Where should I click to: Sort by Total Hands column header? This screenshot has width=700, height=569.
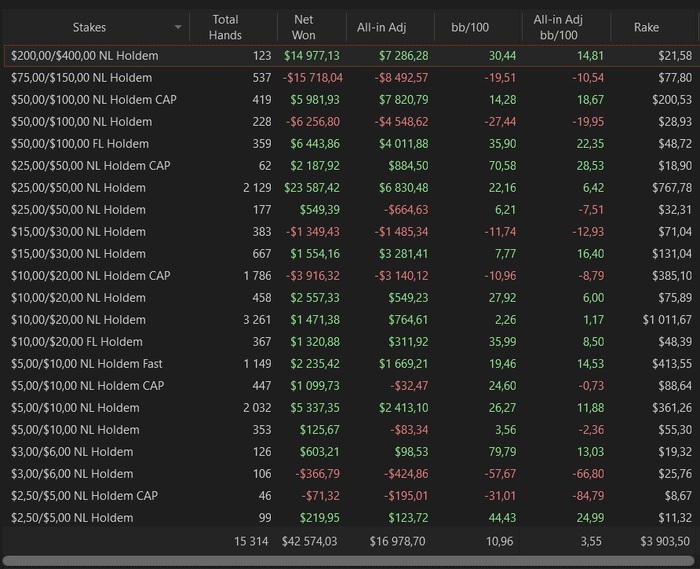pyautogui.click(x=226, y=27)
